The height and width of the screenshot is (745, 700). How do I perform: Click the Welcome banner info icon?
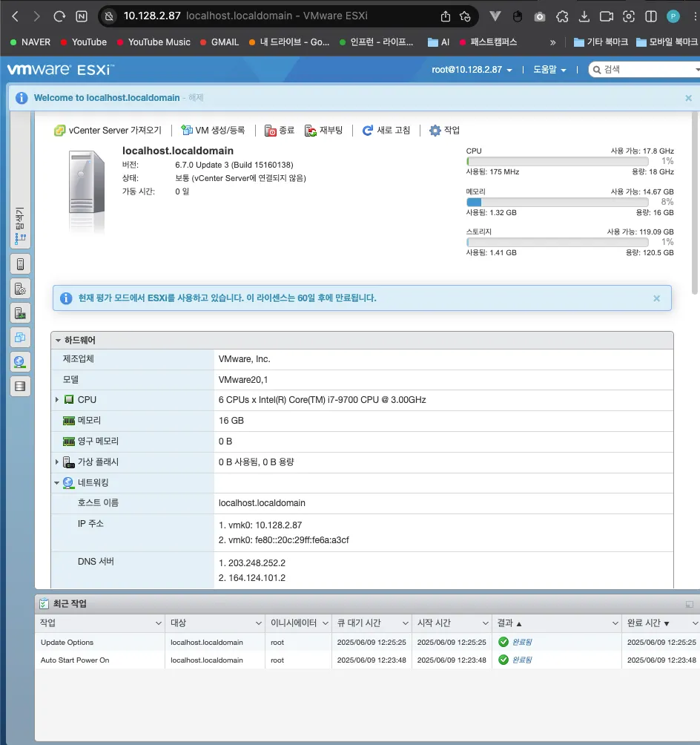pyautogui.click(x=22, y=98)
